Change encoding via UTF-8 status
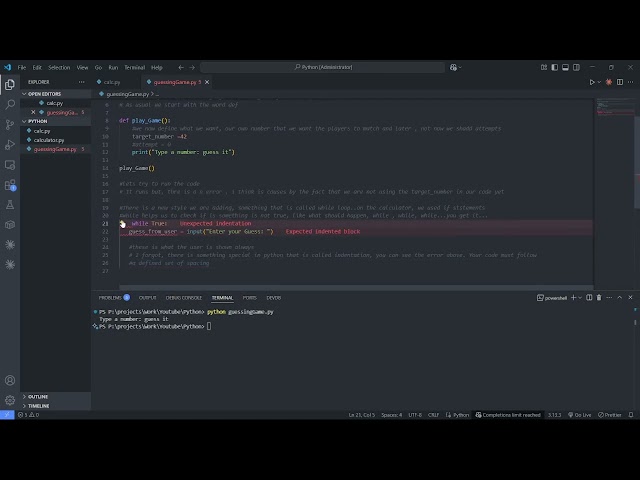 tap(415, 415)
